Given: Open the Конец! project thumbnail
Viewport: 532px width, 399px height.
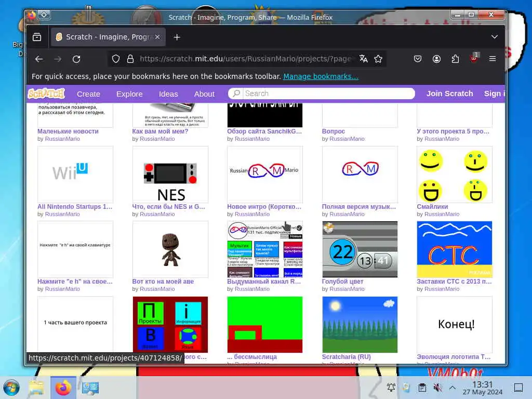Looking at the screenshot, I should [x=455, y=325].
